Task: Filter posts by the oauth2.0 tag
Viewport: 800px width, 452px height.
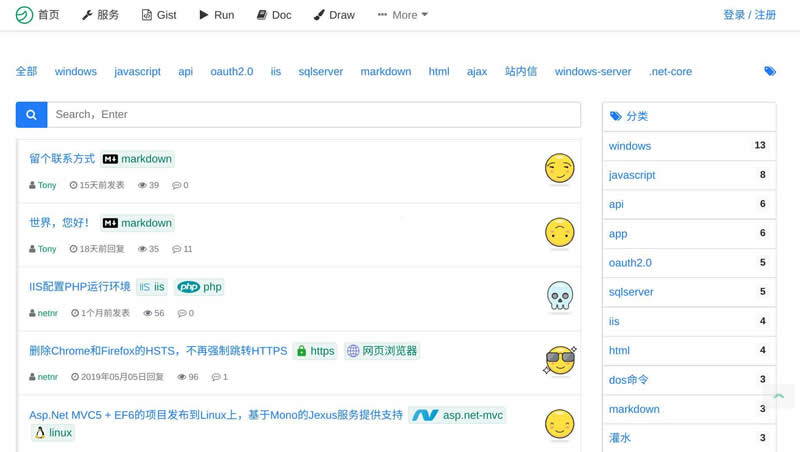Action: (231, 72)
